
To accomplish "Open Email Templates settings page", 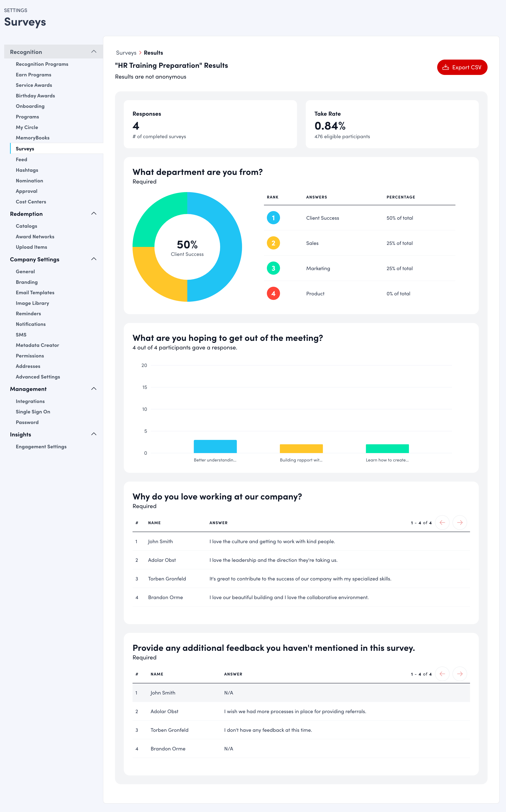I will point(35,292).
